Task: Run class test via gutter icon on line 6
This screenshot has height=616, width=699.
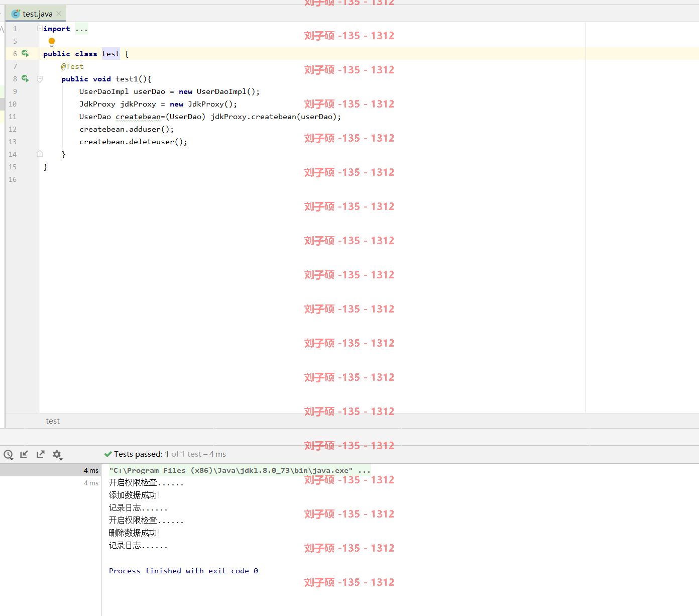Action: 25,54
